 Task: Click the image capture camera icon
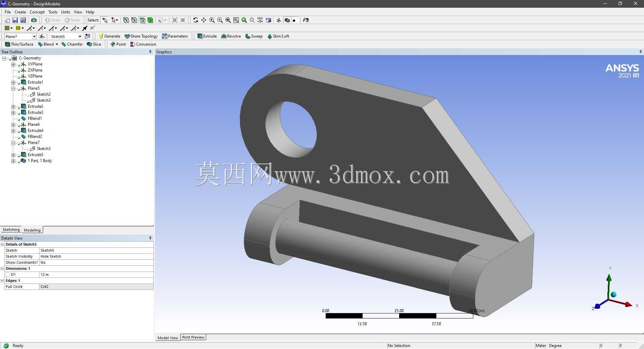(x=34, y=20)
